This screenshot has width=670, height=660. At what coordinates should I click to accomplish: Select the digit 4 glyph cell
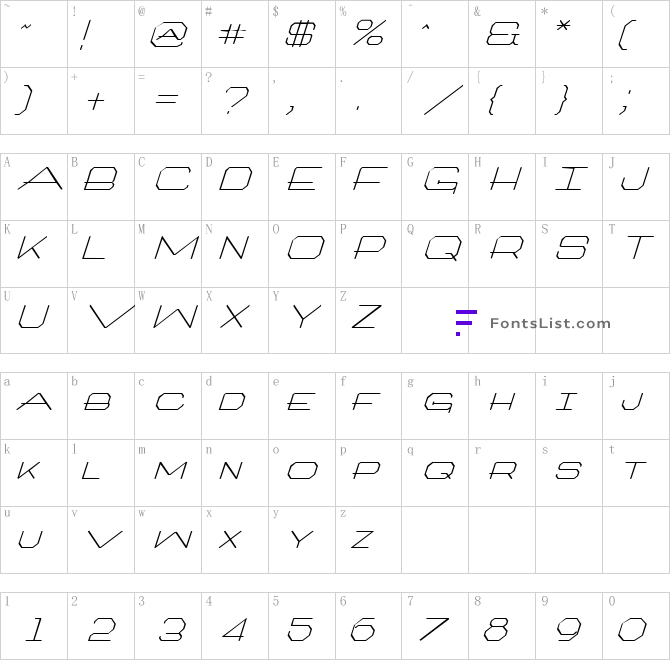235,626
